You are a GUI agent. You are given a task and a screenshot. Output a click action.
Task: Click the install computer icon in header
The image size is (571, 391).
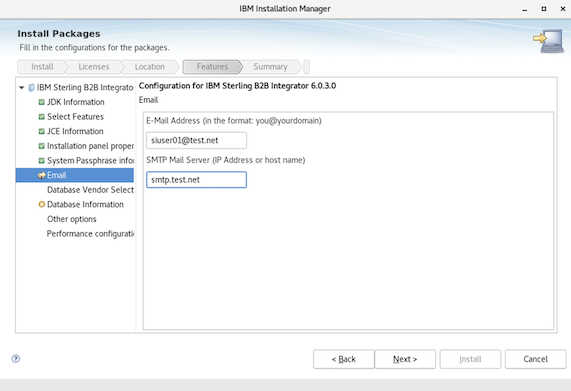pyautogui.click(x=549, y=41)
